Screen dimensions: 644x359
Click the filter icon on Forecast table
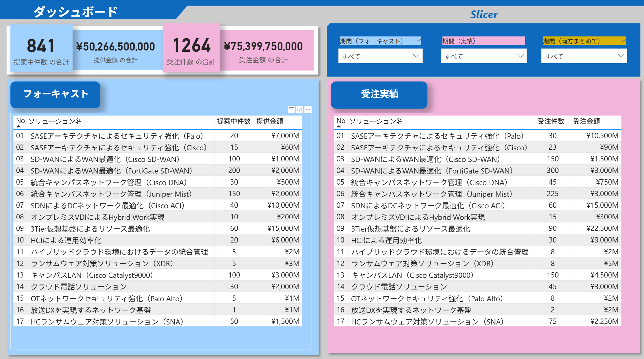click(291, 109)
